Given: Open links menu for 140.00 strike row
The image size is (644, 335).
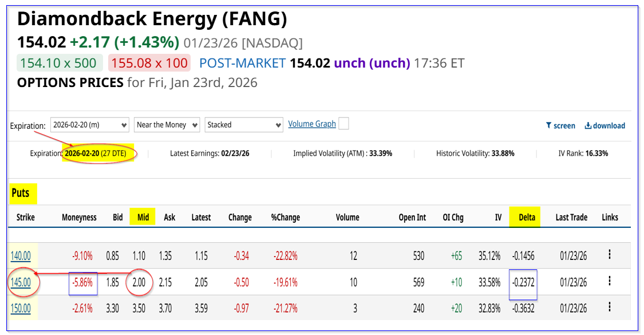Looking at the screenshot, I should pos(610,255).
